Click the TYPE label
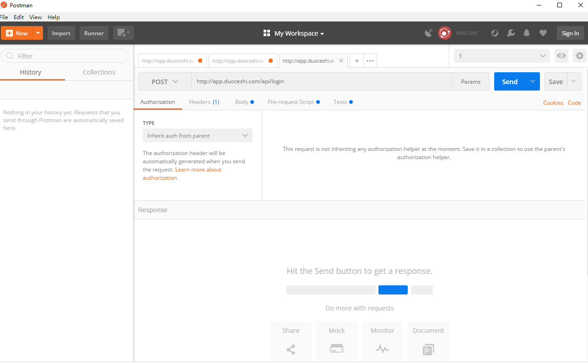The width and height of the screenshot is (588, 364). pos(149,123)
